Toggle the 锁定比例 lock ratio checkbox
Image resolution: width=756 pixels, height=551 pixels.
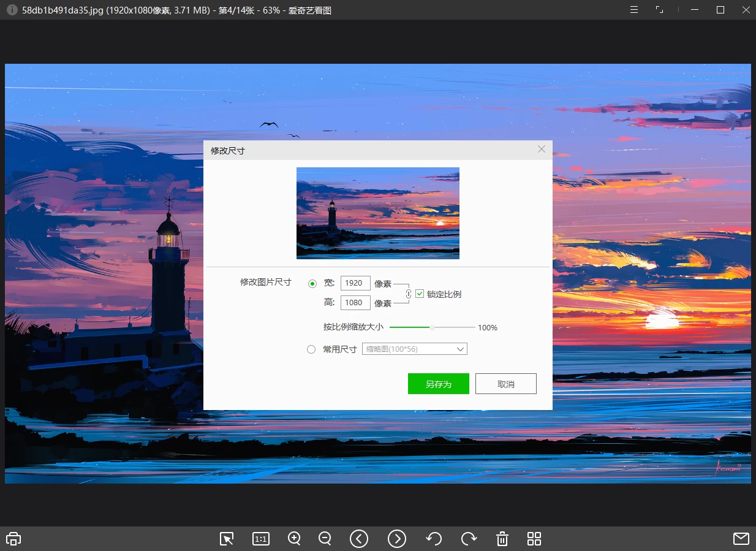click(420, 294)
